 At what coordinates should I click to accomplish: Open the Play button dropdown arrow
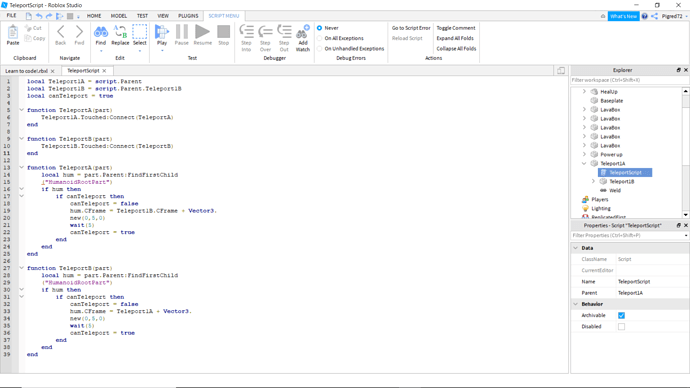pyautogui.click(x=162, y=51)
